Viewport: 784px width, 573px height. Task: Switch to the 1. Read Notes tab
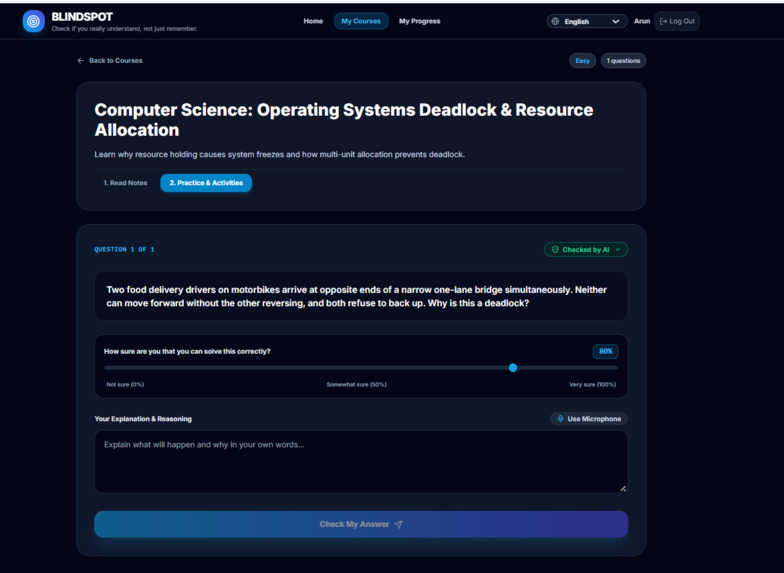tap(125, 183)
